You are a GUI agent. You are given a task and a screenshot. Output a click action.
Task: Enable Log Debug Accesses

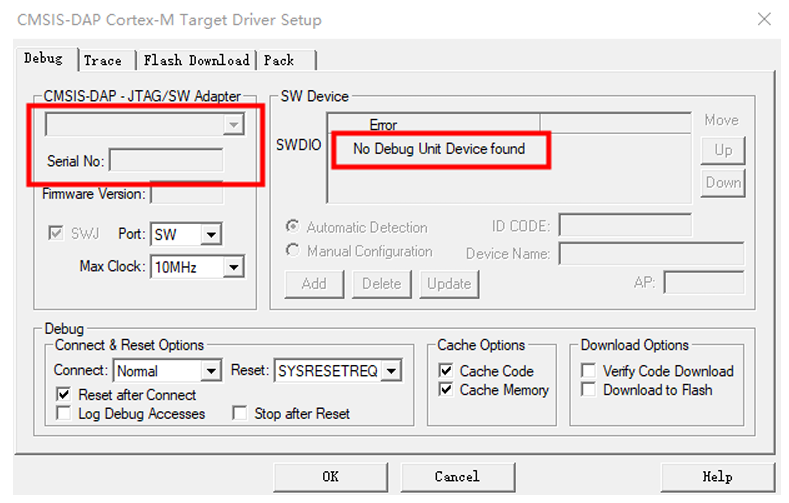63,413
